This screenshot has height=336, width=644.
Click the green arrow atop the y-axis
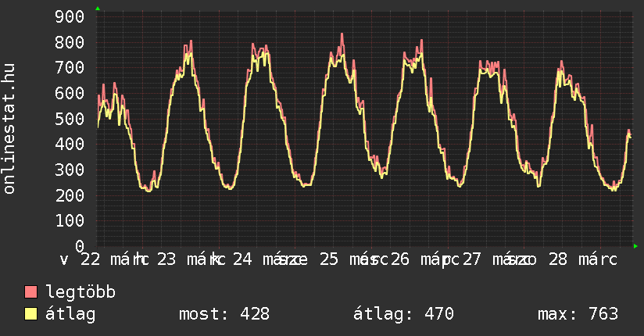(97, 9)
